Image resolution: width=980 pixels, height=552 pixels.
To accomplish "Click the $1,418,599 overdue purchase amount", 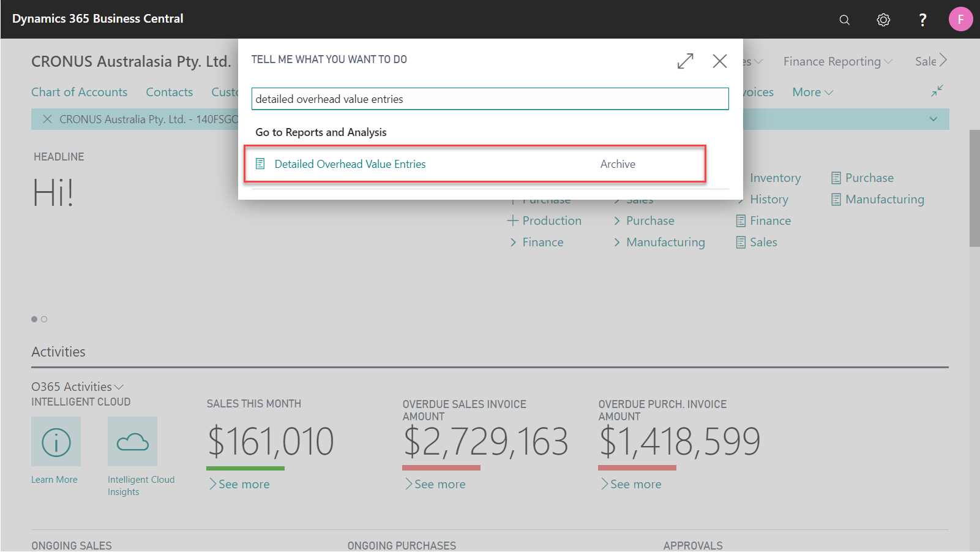I will [680, 442].
